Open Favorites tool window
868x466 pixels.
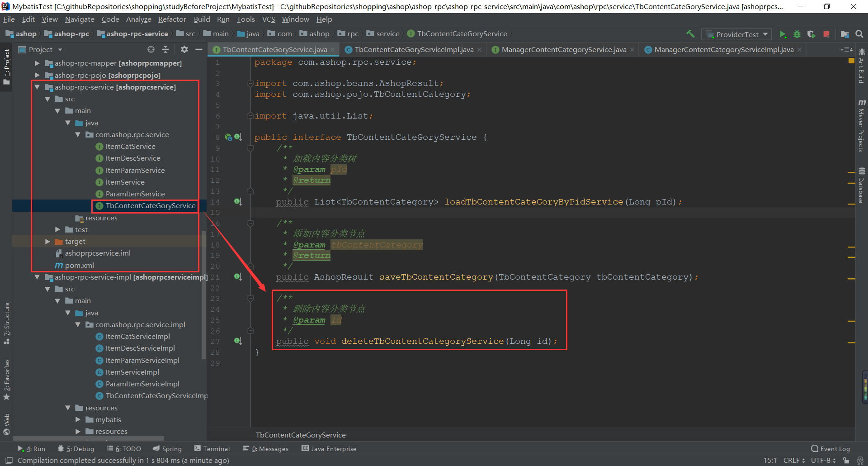pos(6,380)
